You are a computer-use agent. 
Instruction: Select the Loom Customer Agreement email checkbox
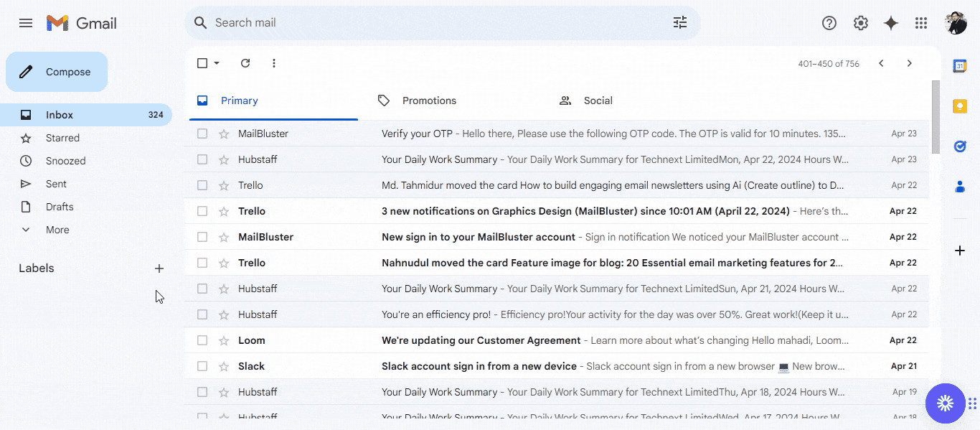click(x=202, y=340)
